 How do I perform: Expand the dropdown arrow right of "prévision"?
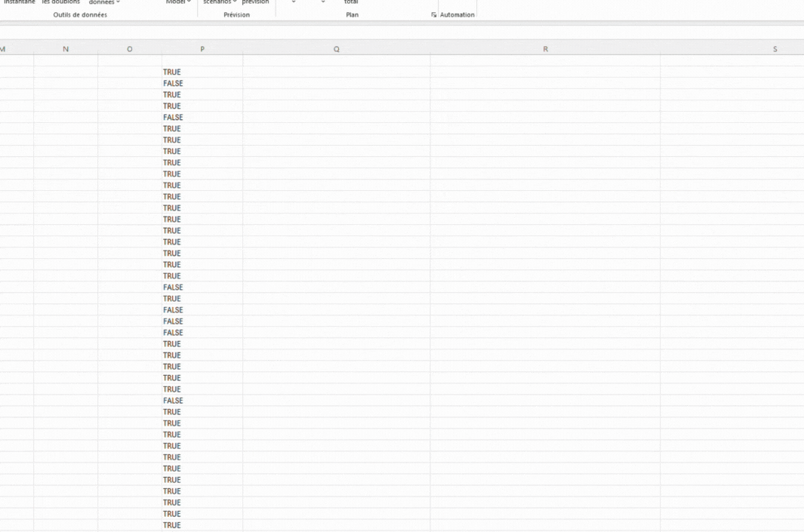click(294, 2)
